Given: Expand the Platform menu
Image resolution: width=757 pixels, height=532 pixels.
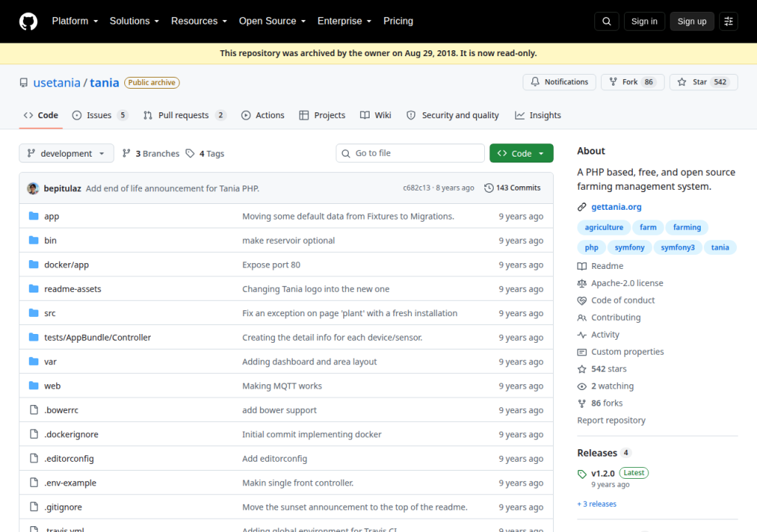Looking at the screenshot, I should pyautogui.click(x=75, y=21).
